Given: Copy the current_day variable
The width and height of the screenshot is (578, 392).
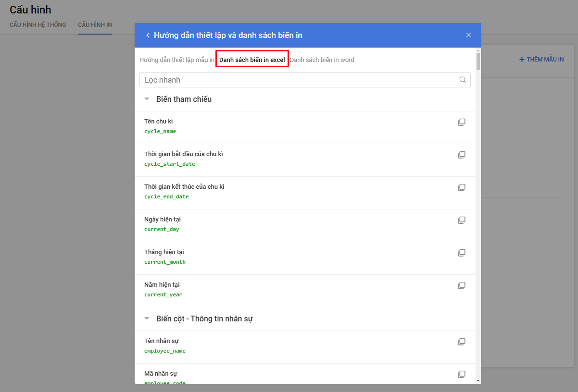Looking at the screenshot, I should 462,220.
